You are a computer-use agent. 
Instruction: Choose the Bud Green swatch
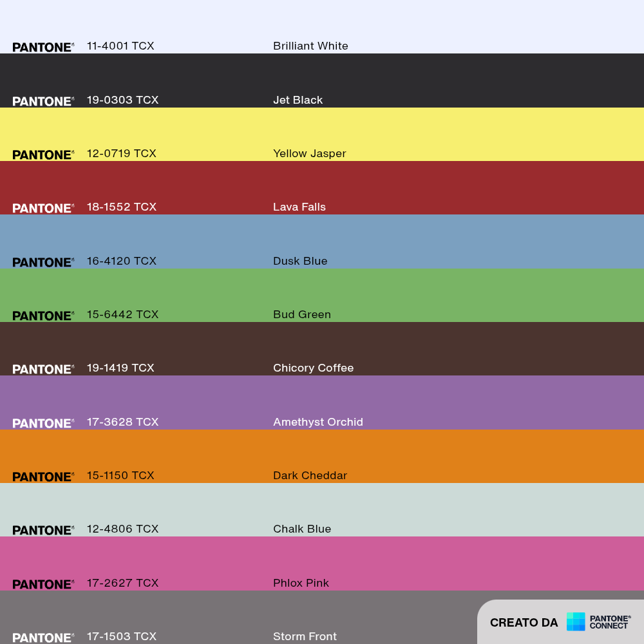click(322, 296)
